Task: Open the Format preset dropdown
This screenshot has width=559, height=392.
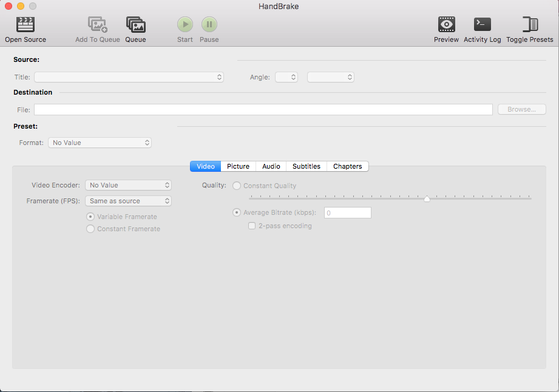Action: click(100, 143)
